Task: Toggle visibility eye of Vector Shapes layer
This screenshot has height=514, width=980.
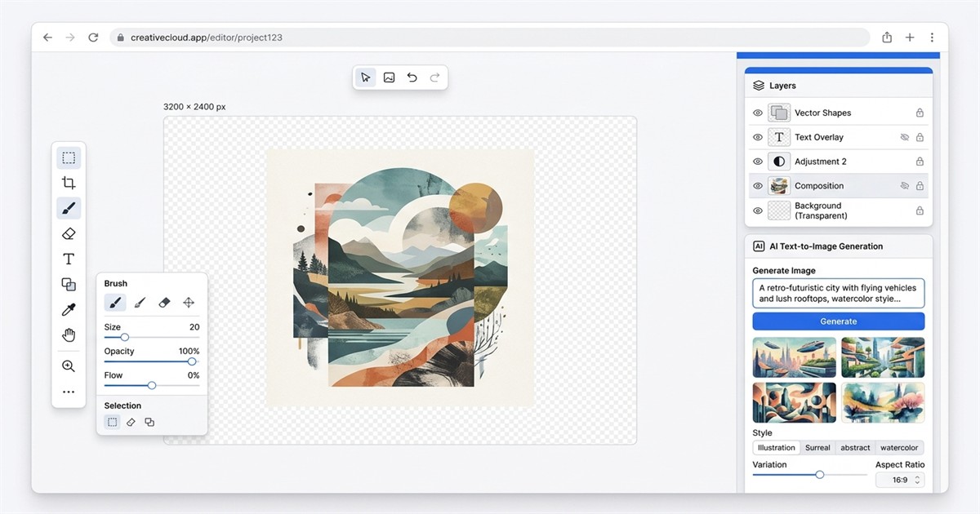Action: (x=757, y=113)
